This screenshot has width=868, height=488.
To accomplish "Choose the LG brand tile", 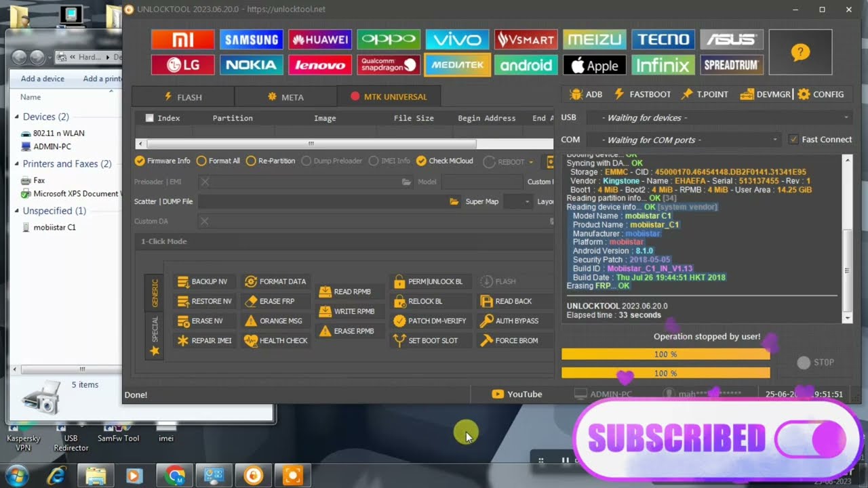I will [183, 65].
